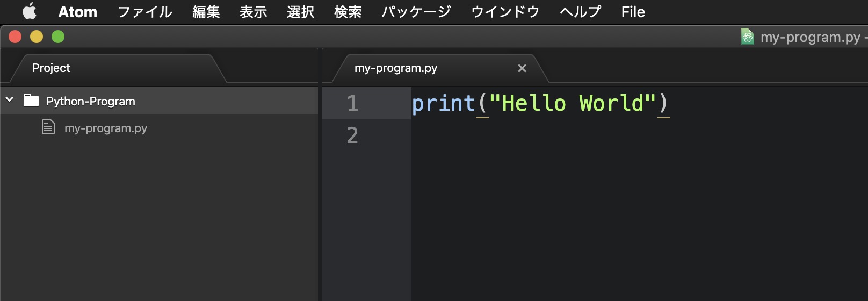This screenshot has width=868, height=301.
Task: Open the 選択 menu
Action: (x=300, y=12)
